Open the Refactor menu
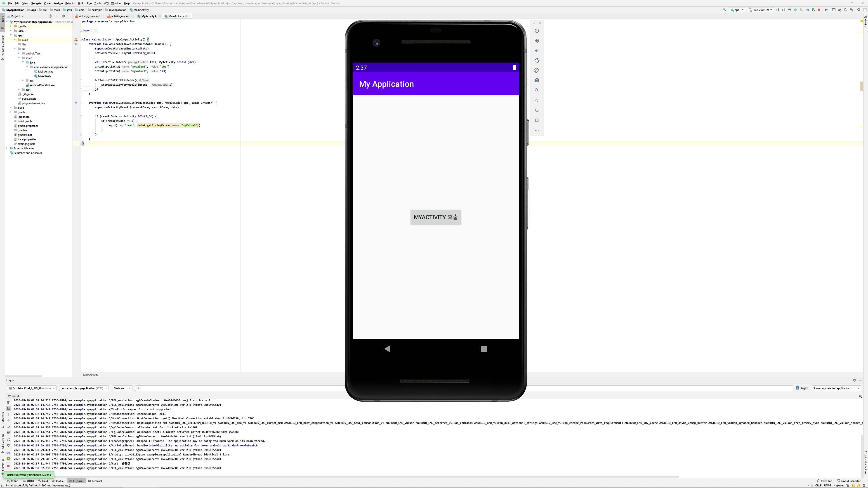Viewport: 868px width, 488px height. pos(70,3)
